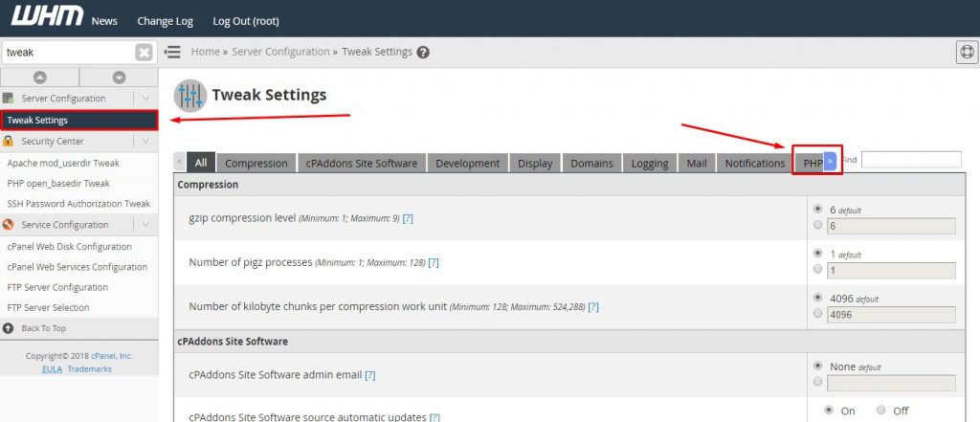The height and width of the screenshot is (422, 980).
Task: Open help for gzip compression level
Action: click(408, 219)
